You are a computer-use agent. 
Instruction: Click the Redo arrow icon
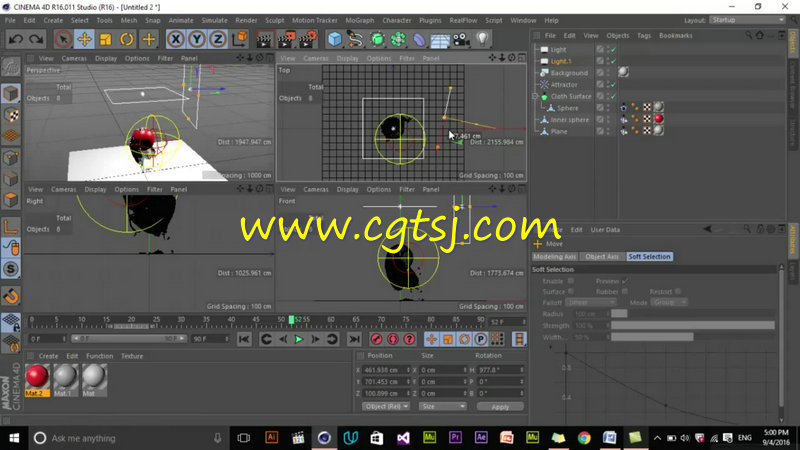point(36,39)
